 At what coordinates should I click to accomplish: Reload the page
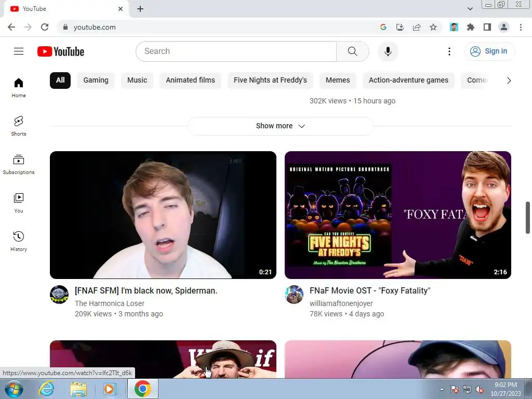(x=45, y=27)
